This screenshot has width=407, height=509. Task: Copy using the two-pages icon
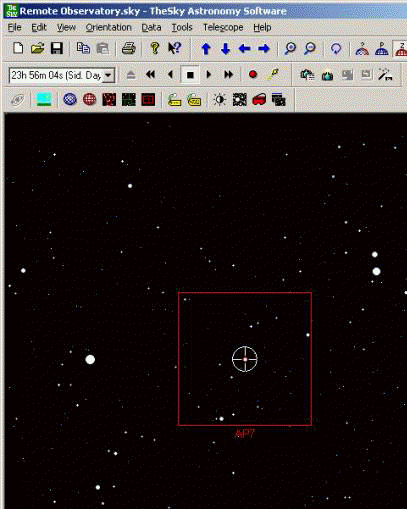(x=83, y=49)
